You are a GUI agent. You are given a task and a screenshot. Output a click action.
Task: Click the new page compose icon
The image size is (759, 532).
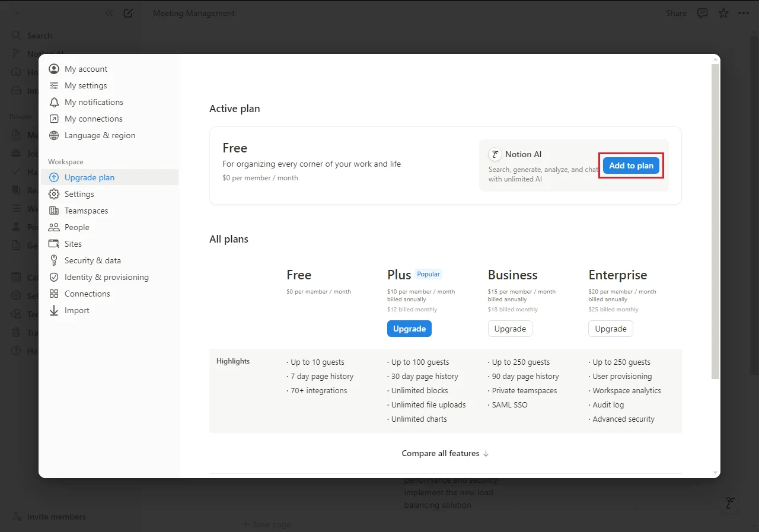(x=128, y=13)
